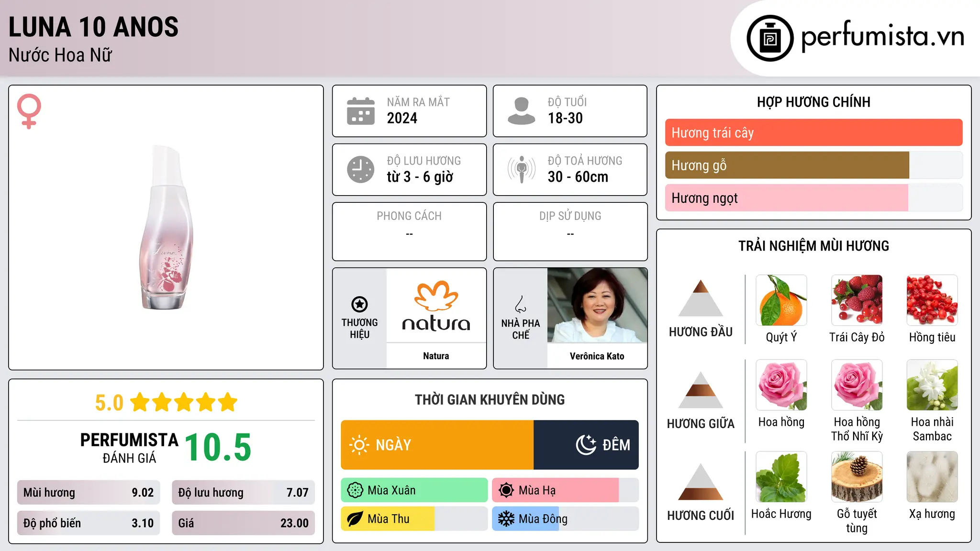Click the sillage icon beside ĐỘ TOẢ HƯƠNG

point(521,169)
